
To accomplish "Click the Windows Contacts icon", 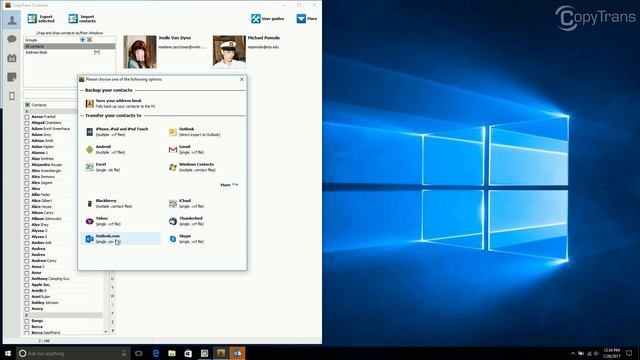I will 173,167.
